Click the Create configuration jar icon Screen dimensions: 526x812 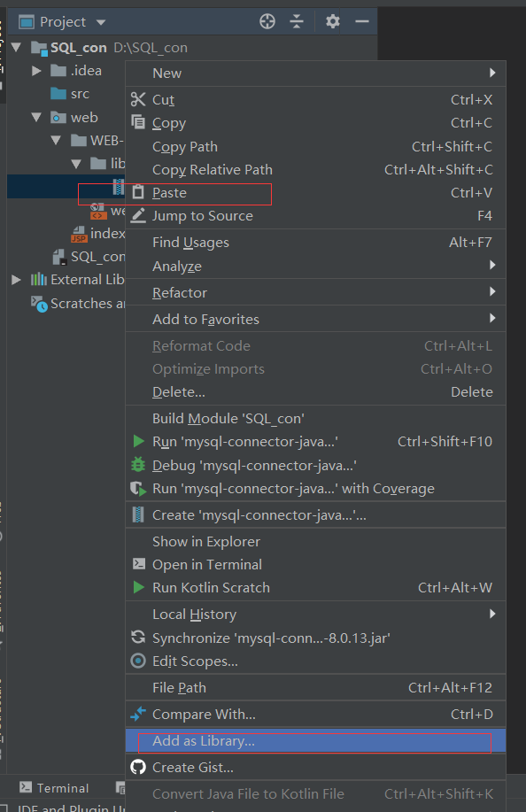point(138,514)
